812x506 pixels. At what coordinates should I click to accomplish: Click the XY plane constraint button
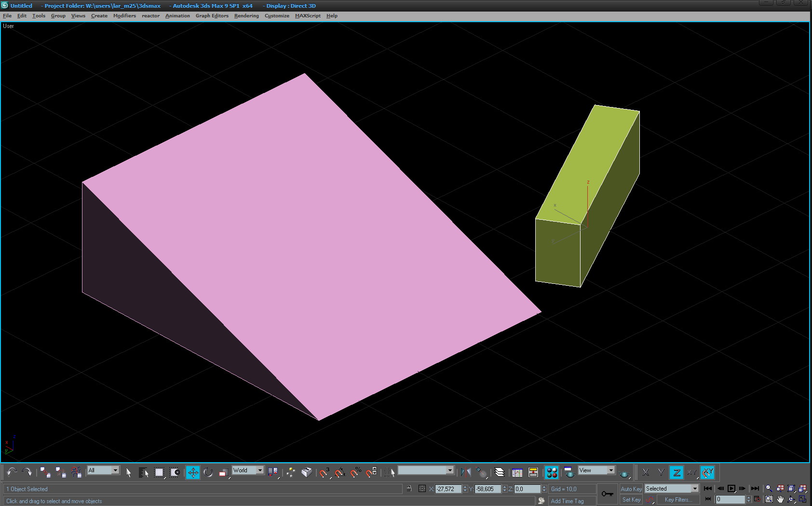[692, 473]
